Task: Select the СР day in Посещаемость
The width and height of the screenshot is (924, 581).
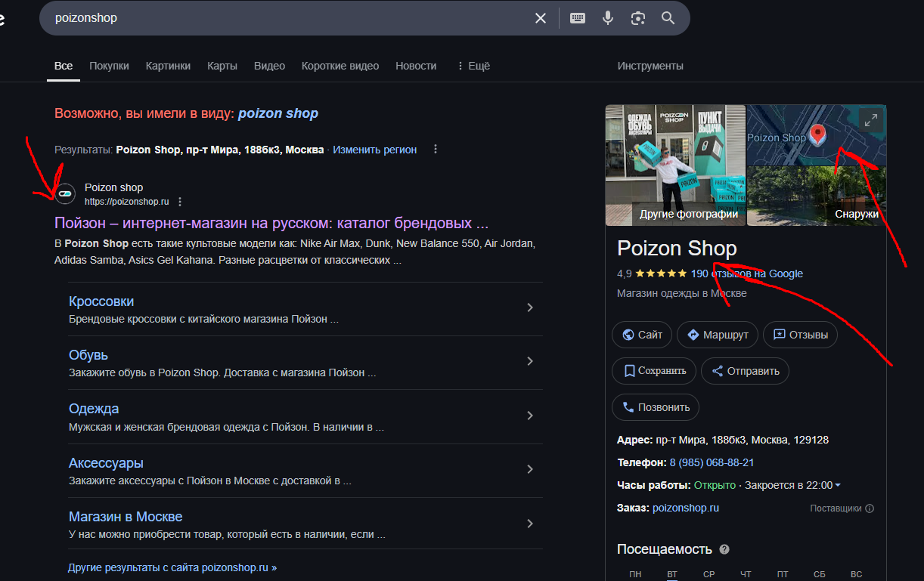Action: click(709, 575)
